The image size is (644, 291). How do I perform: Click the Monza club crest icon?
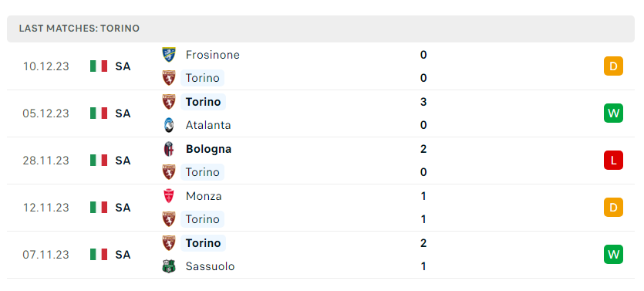pos(168,196)
